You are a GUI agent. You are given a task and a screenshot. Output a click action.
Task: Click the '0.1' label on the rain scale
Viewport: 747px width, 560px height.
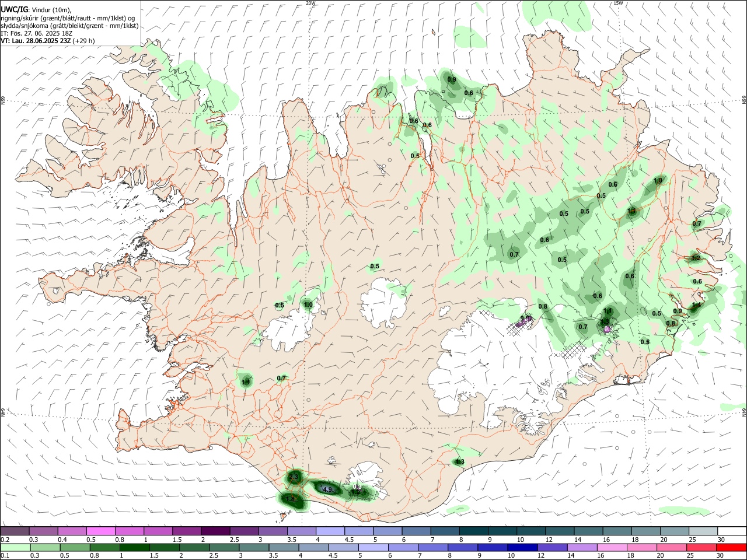point(5,555)
